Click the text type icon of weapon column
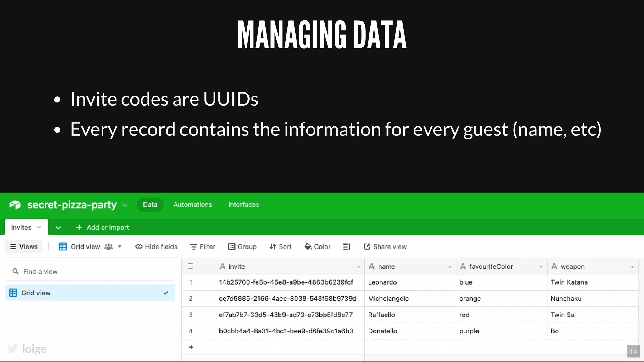Image resolution: width=644 pixels, height=362 pixels. [x=554, y=266]
